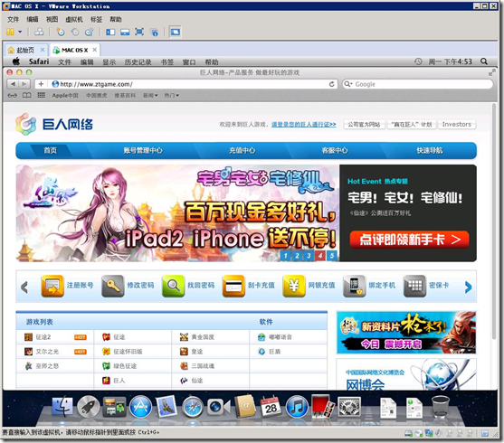Show bookmarks with the book icon
504x443 pixels.
[x=26, y=96]
